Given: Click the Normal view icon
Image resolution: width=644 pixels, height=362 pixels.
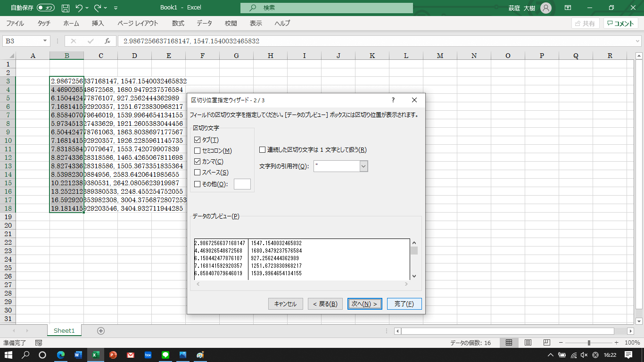Looking at the screenshot, I should pyautogui.click(x=509, y=343).
